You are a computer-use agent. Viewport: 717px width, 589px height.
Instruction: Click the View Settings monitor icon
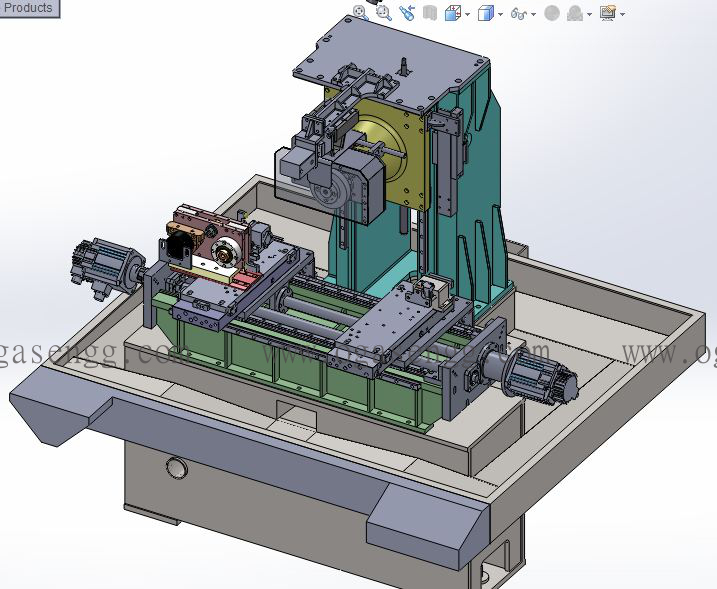click(x=607, y=14)
